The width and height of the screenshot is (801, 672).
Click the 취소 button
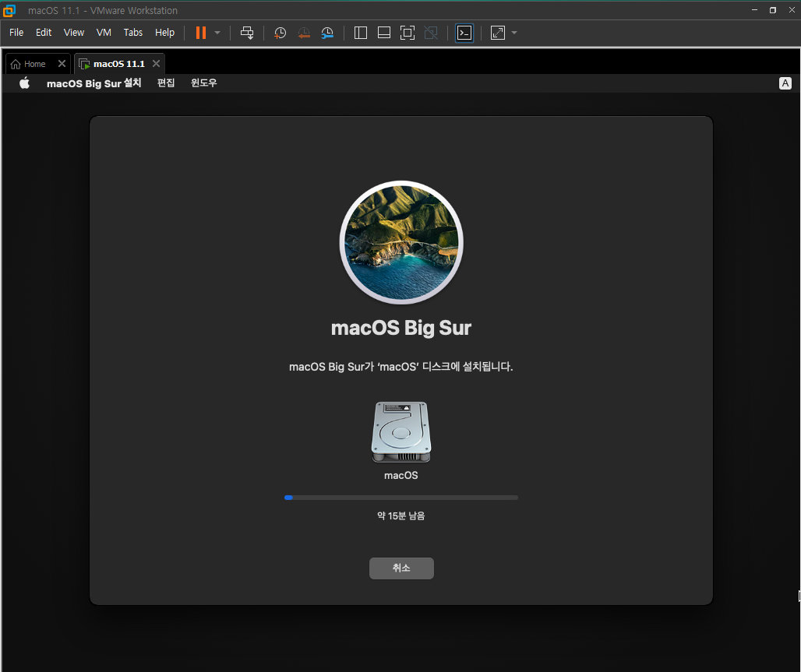401,568
